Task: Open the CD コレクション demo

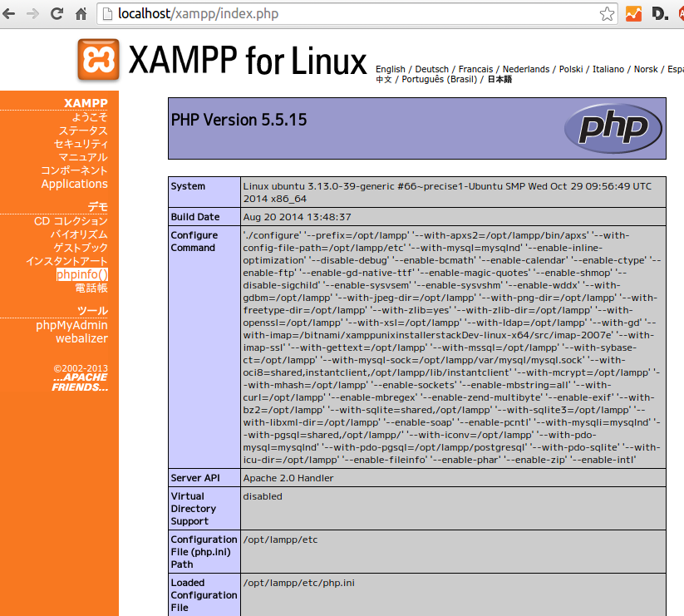Action: [71, 221]
